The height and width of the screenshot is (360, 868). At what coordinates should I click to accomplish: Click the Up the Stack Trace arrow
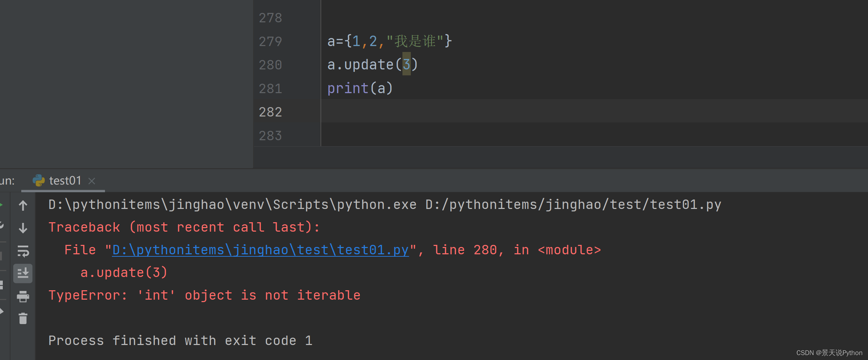(23, 205)
